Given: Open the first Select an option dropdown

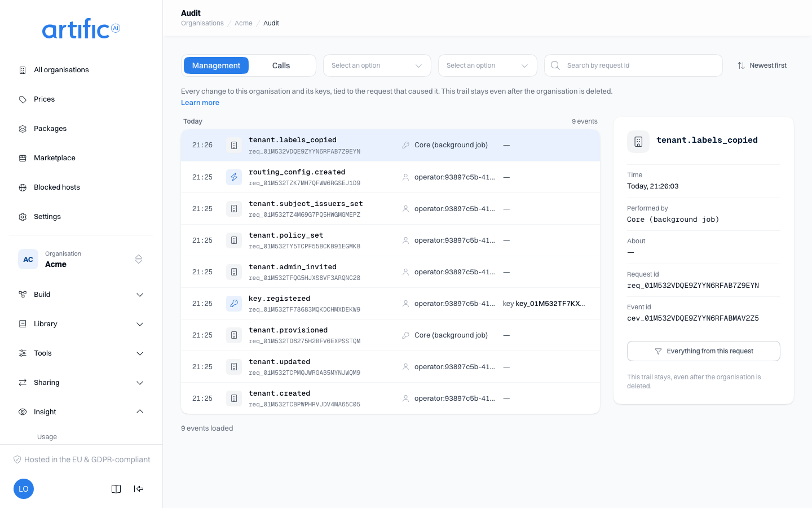Looking at the screenshot, I should click(x=377, y=65).
